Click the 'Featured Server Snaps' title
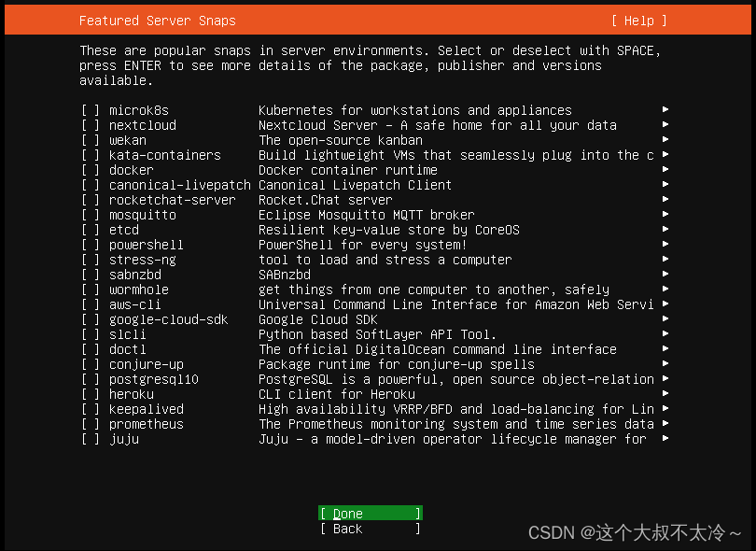This screenshot has height=551, width=756. (x=157, y=21)
